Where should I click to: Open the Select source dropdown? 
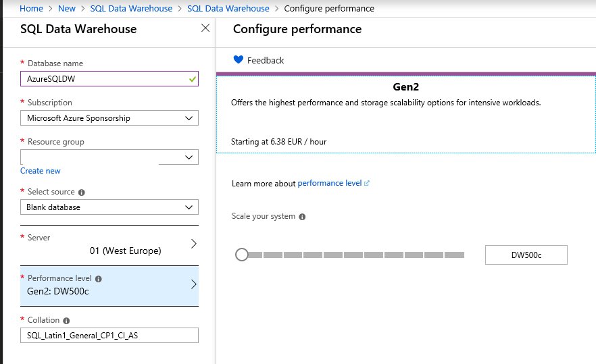tap(189, 207)
